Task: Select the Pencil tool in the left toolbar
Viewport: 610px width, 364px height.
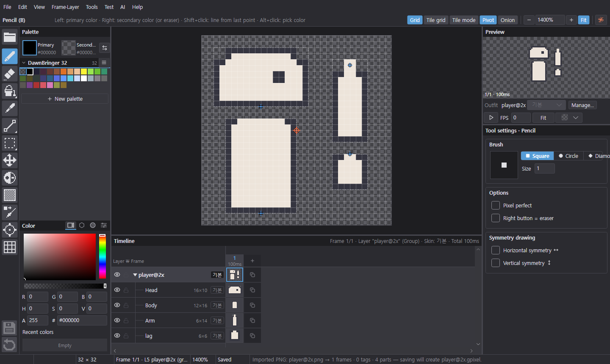Action: click(10, 56)
